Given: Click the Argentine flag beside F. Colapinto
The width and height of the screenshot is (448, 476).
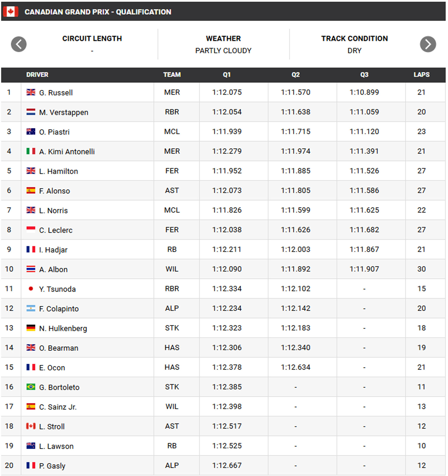Looking at the screenshot, I should point(31,308).
